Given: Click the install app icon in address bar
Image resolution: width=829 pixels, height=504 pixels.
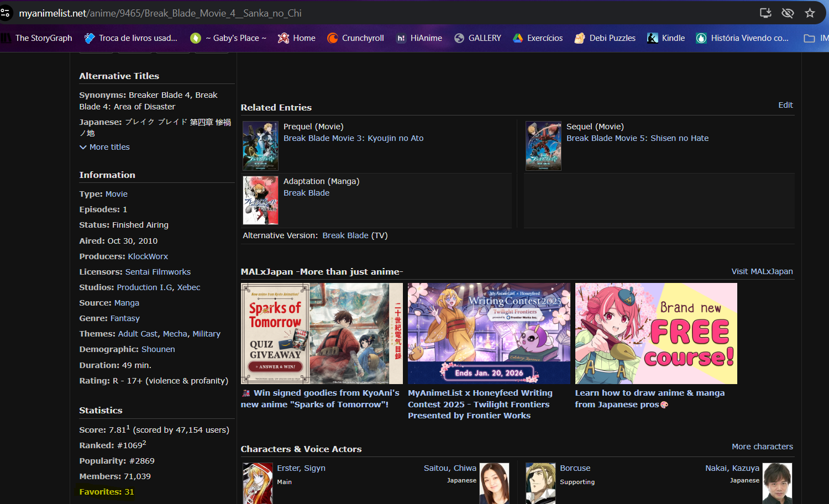Looking at the screenshot, I should 765,13.
